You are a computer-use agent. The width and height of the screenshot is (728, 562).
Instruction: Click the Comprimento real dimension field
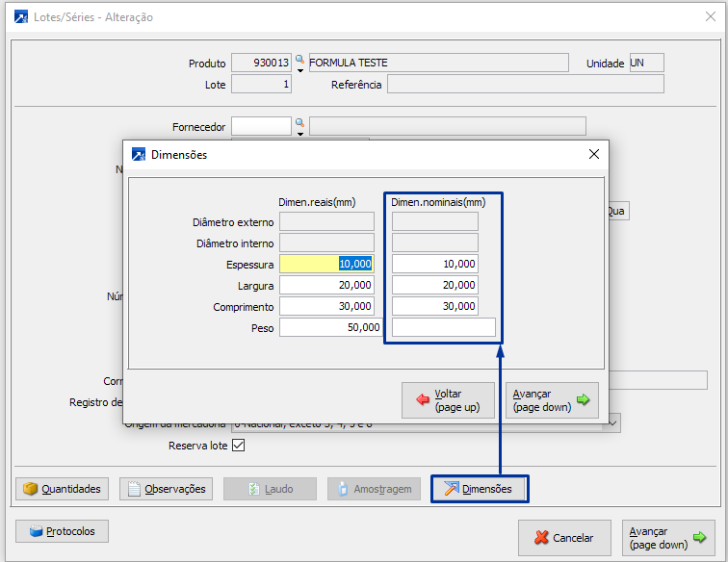pyautogui.click(x=326, y=306)
